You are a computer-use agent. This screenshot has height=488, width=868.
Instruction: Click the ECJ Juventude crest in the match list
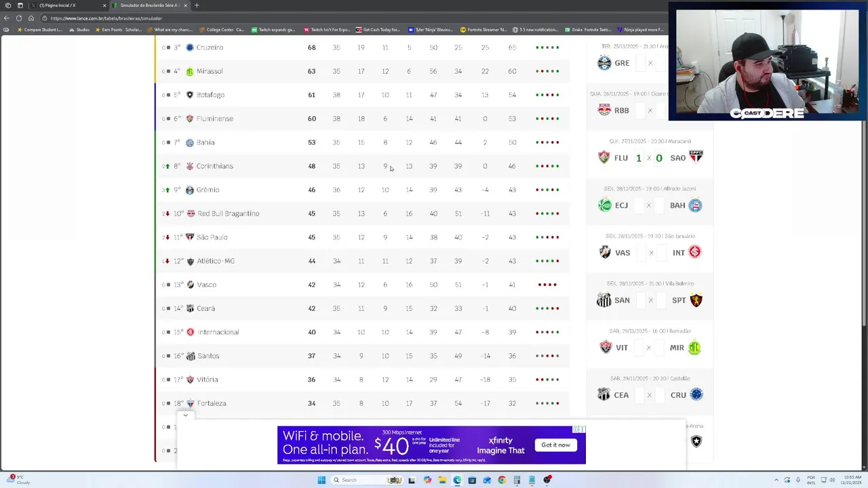coord(604,205)
